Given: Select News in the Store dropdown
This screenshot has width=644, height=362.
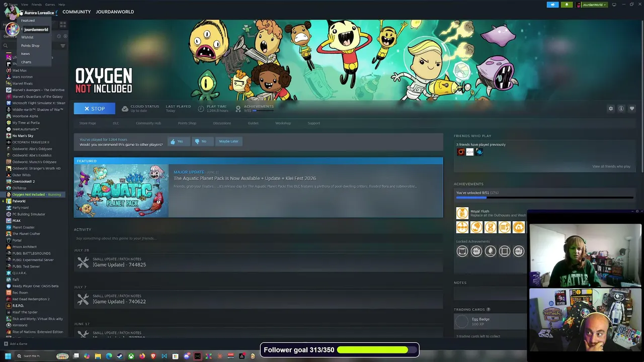Looking at the screenshot, I should [25, 54].
